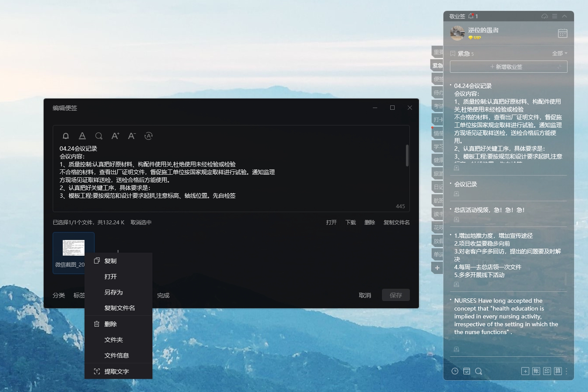Click the decrease font size (A-) icon
This screenshot has width=588, height=392.
[132, 136]
